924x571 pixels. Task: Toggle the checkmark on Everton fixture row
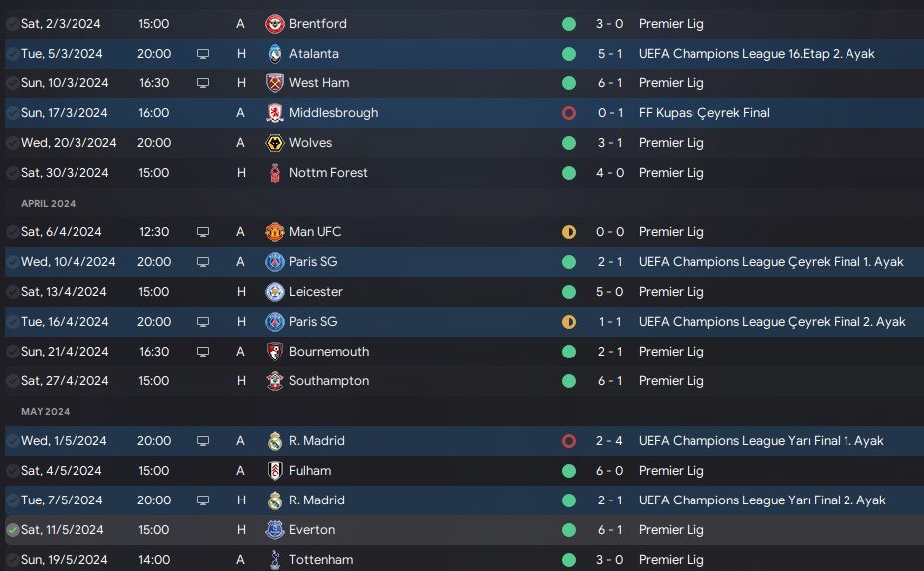[12, 530]
